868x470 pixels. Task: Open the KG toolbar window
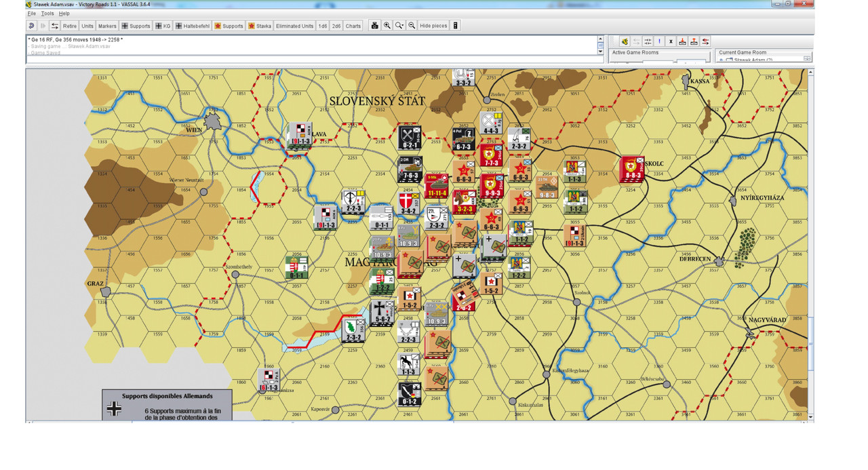click(163, 26)
